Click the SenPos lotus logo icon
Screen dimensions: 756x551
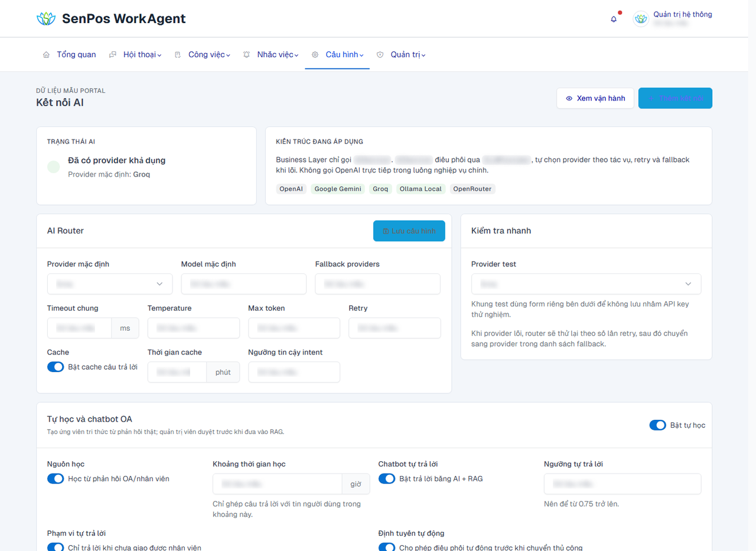point(45,19)
